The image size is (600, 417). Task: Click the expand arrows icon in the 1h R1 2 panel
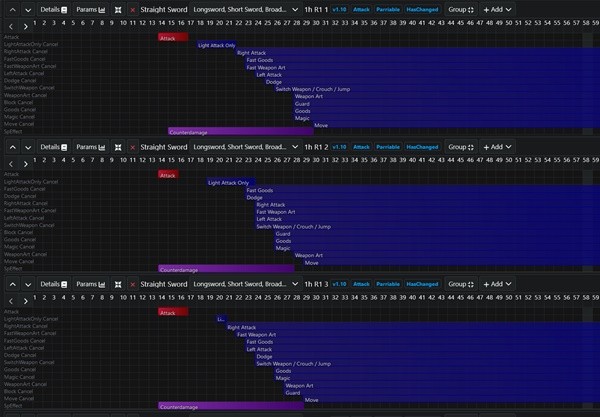[x=117, y=146]
